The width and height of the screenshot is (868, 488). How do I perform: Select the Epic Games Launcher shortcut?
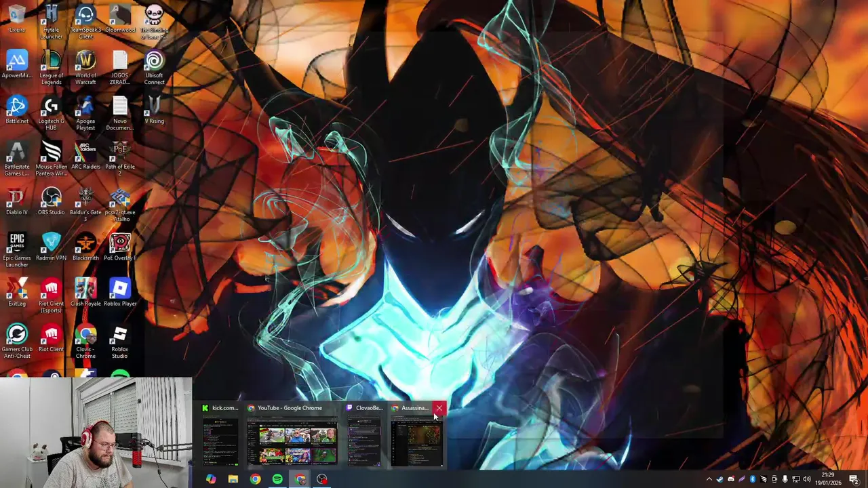click(x=17, y=249)
